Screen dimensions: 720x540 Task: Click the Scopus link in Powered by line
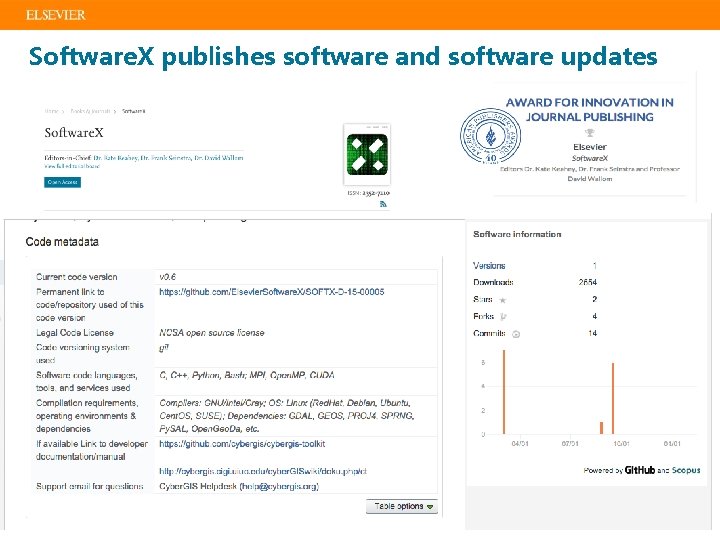686,470
